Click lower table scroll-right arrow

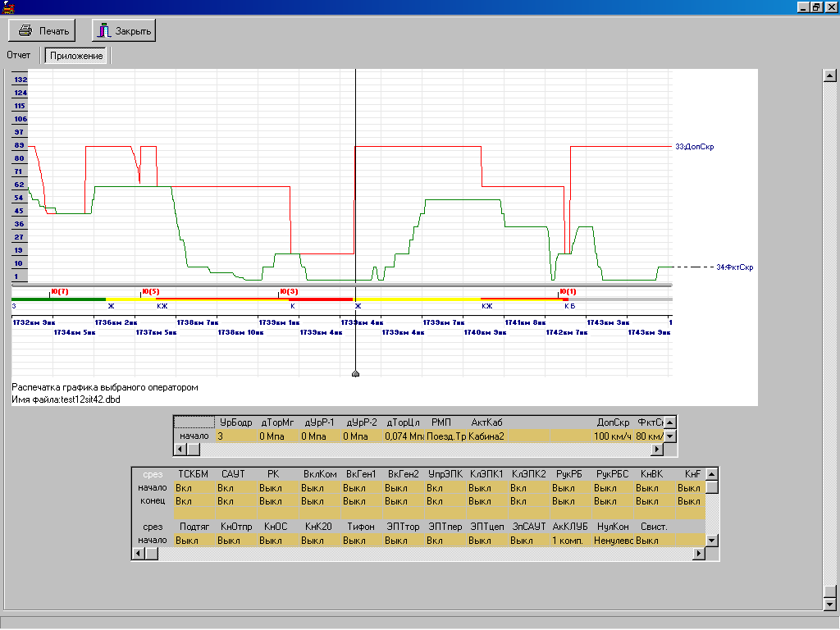point(699,554)
